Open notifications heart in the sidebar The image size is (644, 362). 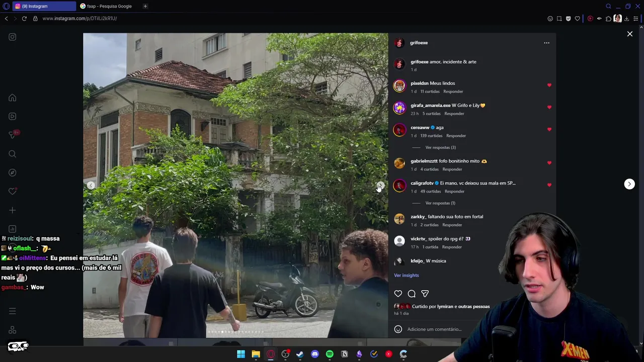13,191
